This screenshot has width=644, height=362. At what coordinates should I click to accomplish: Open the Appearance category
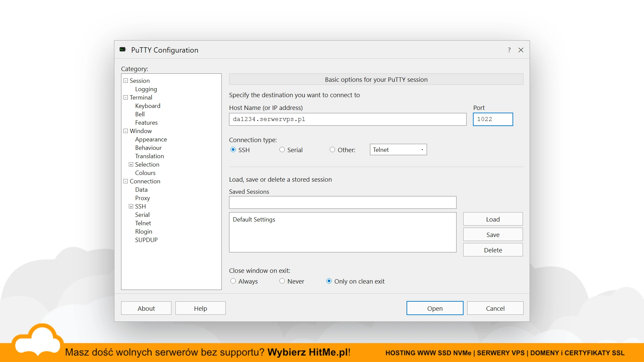pyautogui.click(x=151, y=139)
